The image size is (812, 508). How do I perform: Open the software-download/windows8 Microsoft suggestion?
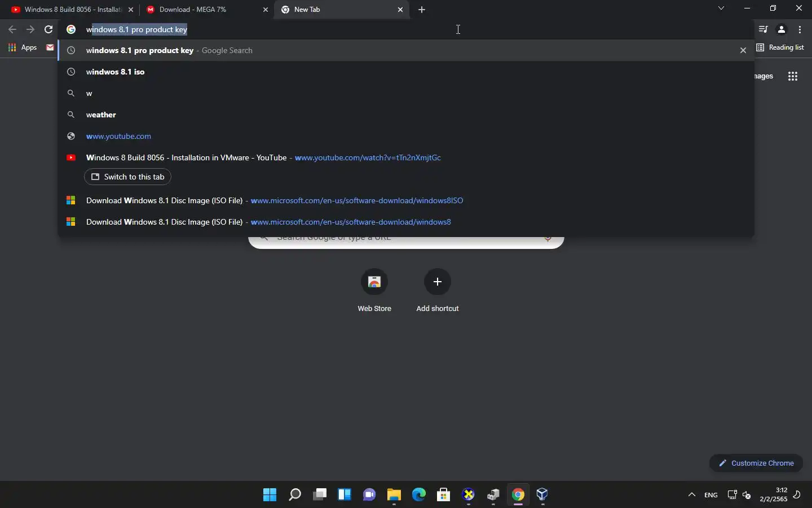[x=406, y=222]
